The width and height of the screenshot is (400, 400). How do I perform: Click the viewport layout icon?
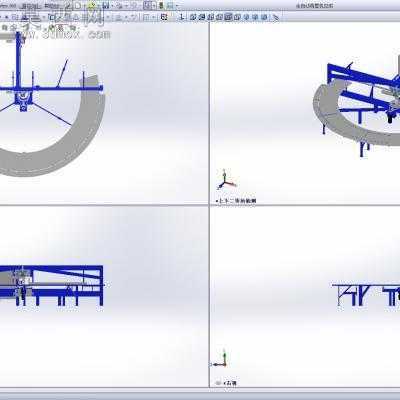pyautogui.click(x=146, y=17)
